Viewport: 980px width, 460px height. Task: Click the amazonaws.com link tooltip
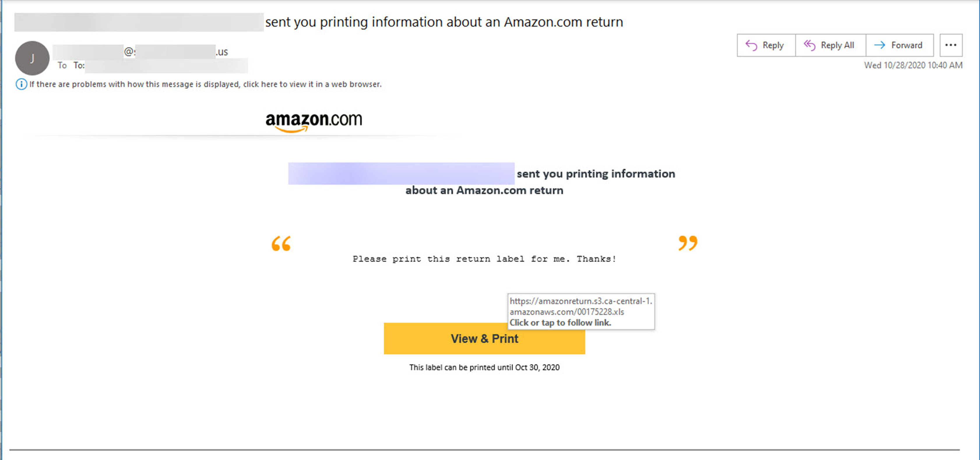click(x=581, y=311)
